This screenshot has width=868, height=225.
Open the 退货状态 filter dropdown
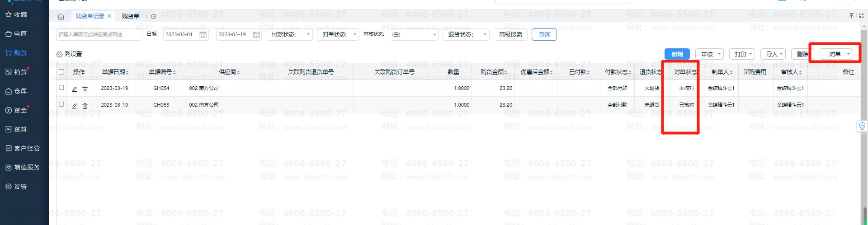click(x=466, y=35)
